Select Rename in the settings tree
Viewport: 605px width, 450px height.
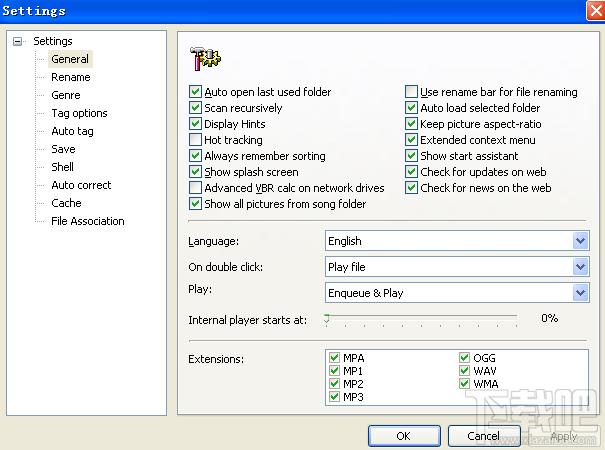[71, 77]
